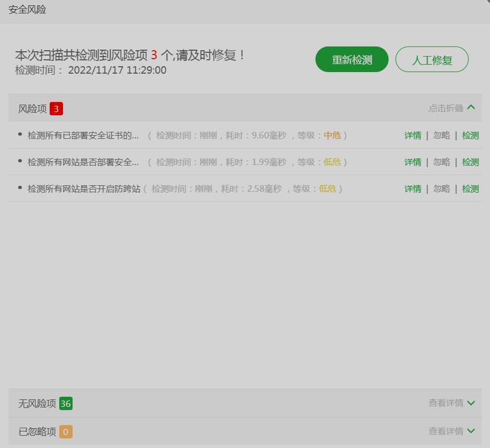Click the down chevron in 无风险项 row

point(471,403)
